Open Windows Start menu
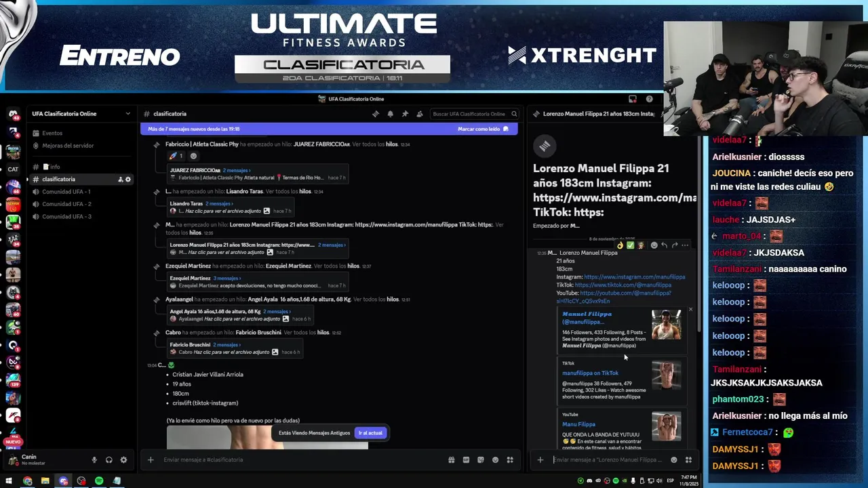This screenshot has height=488, width=868. [9, 481]
